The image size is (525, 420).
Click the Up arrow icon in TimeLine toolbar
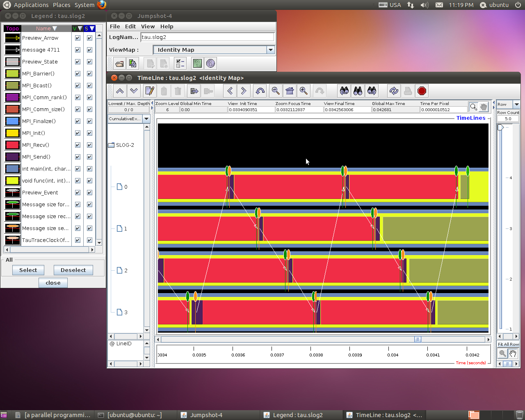[120, 91]
